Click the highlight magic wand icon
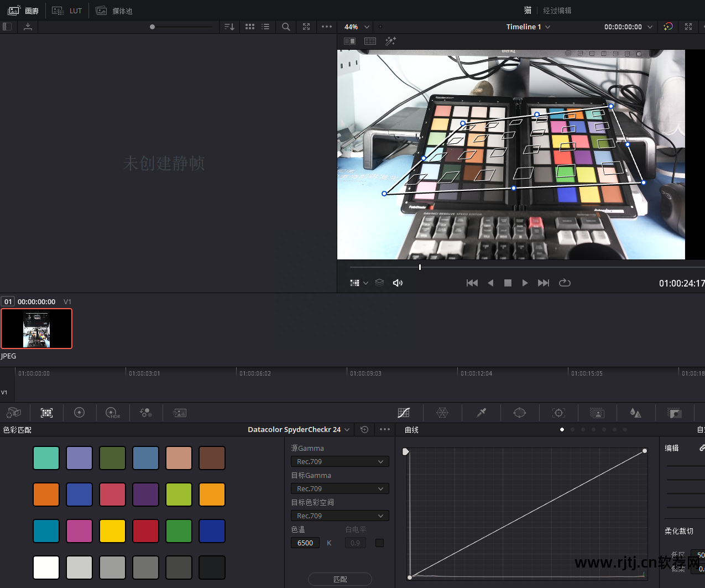The image size is (705, 588). click(x=390, y=41)
